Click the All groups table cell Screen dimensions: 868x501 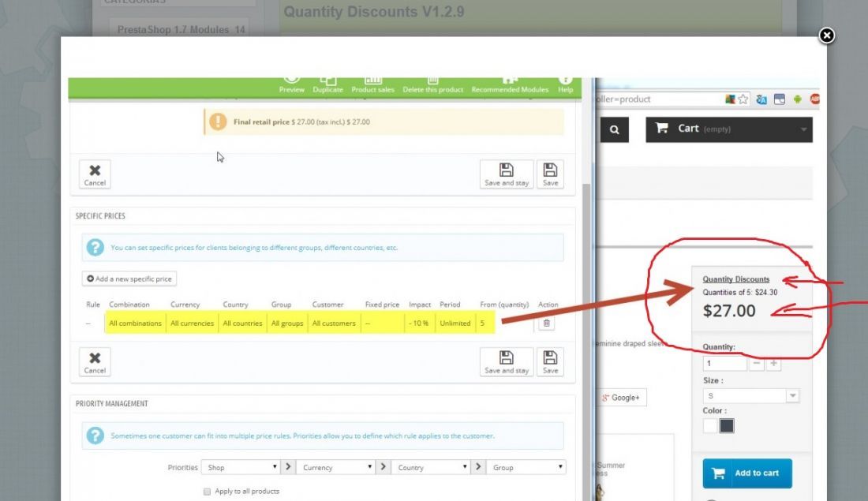287,323
